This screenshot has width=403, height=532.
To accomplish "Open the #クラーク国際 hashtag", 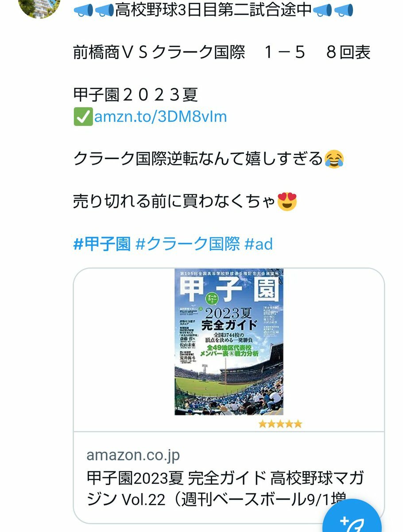I will 188,244.
